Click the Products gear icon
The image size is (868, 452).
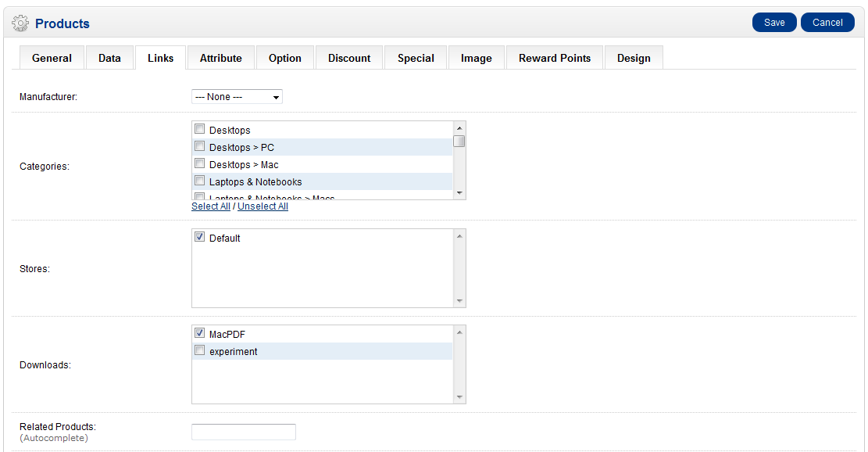point(20,23)
